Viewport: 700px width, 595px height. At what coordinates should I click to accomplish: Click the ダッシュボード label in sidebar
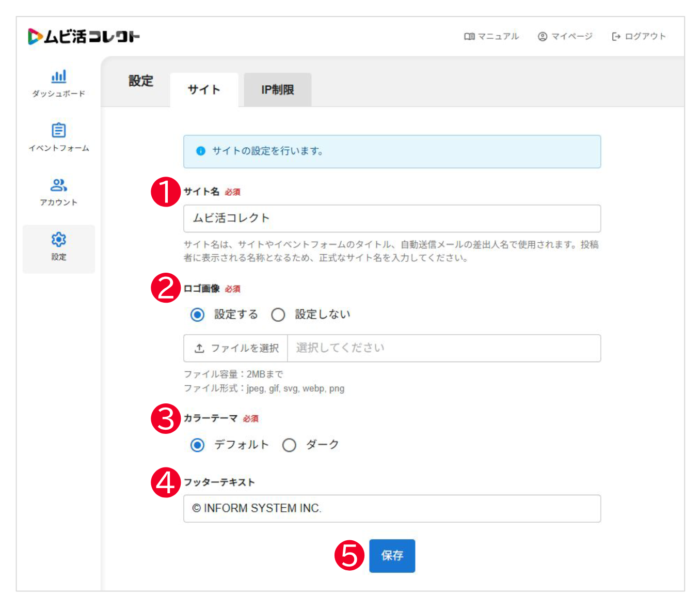pyautogui.click(x=59, y=93)
